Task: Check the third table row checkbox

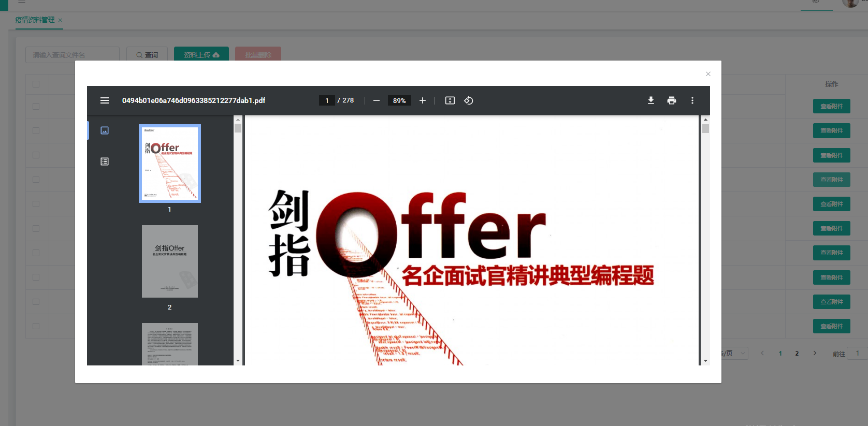Action: pos(36,155)
